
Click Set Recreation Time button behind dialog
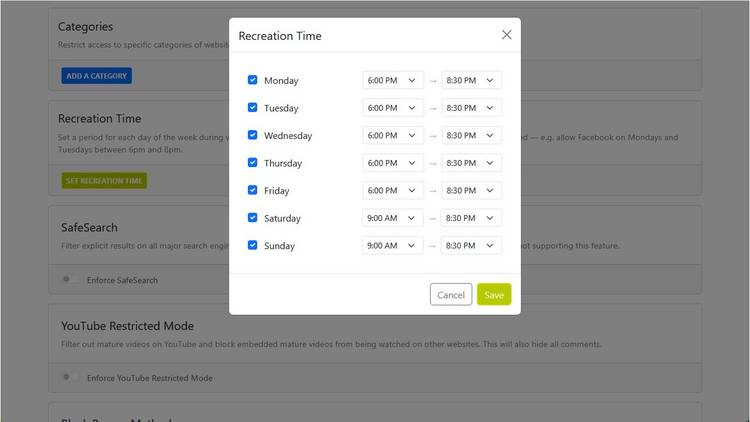[x=104, y=180]
